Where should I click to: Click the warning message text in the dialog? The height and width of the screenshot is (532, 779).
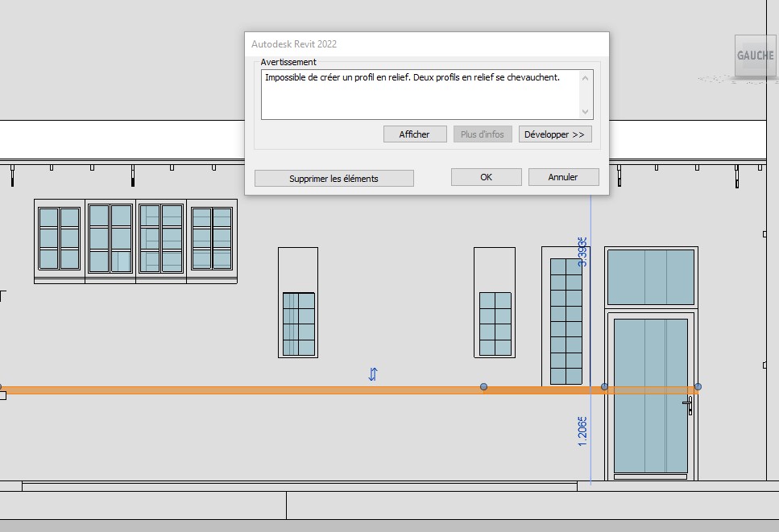point(412,77)
